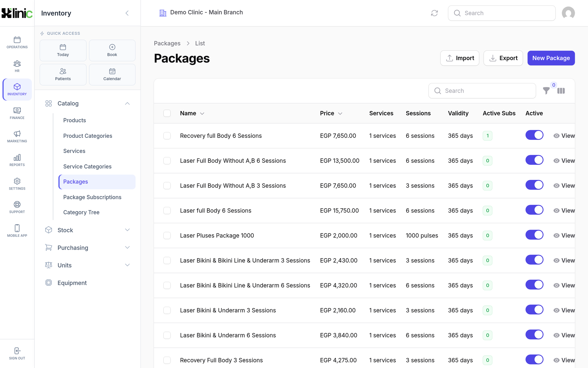Open the column visibility icon

[x=561, y=91]
